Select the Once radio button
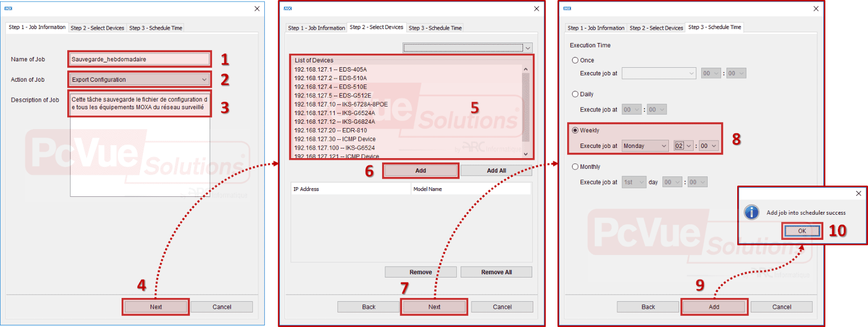The image size is (868, 327). coord(575,60)
